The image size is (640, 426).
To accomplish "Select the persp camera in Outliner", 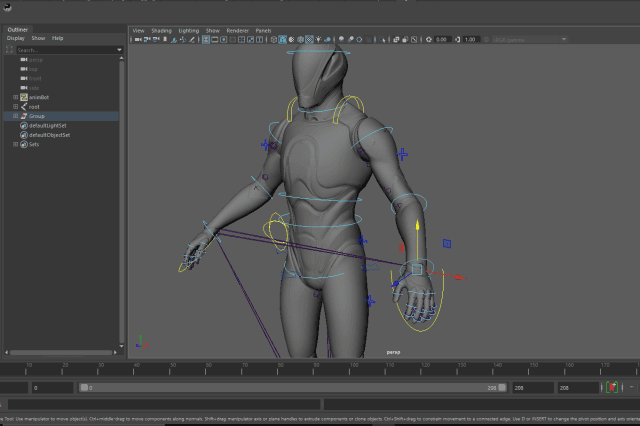I will pyautogui.click(x=36, y=60).
